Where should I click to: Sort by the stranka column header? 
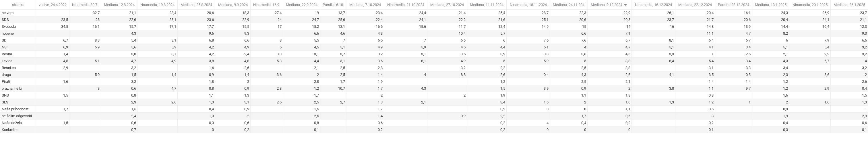coord(18,5)
